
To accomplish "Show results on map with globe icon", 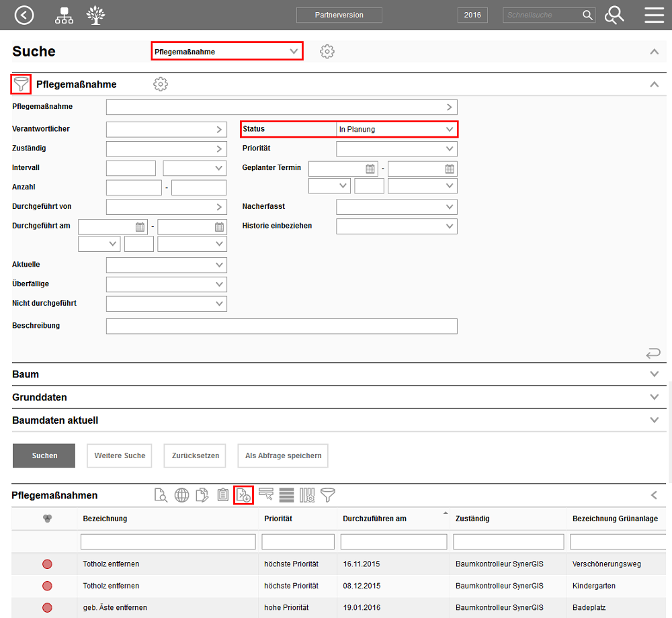I will click(x=181, y=495).
